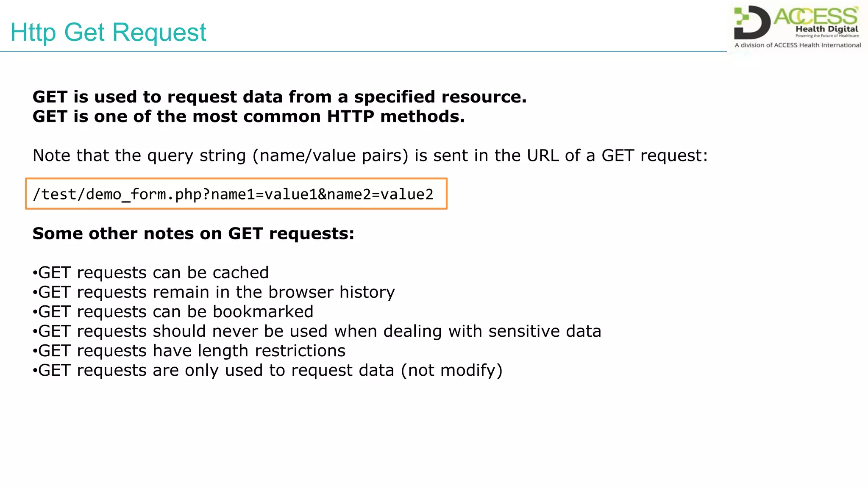Click the "(not modify)" text in the last bullet
The height and width of the screenshot is (488, 868).
pos(452,370)
